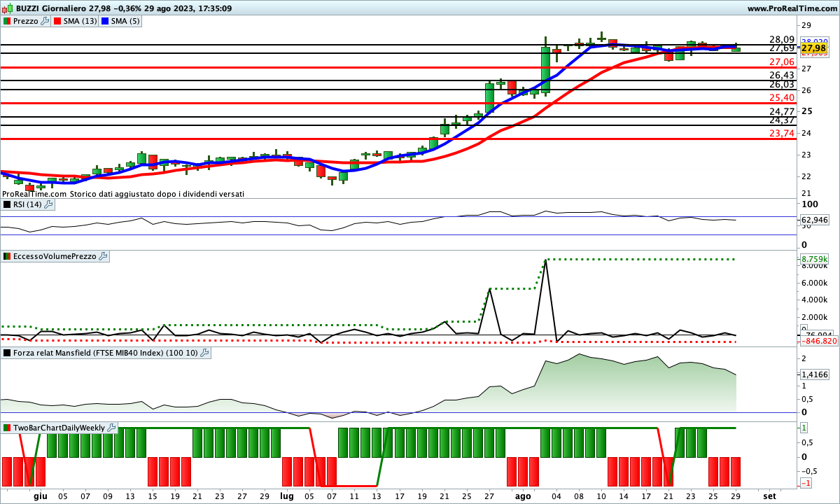Screen dimensions: 840x504
Task: Click the 8.759k volume value label
Action: [x=813, y=259]
